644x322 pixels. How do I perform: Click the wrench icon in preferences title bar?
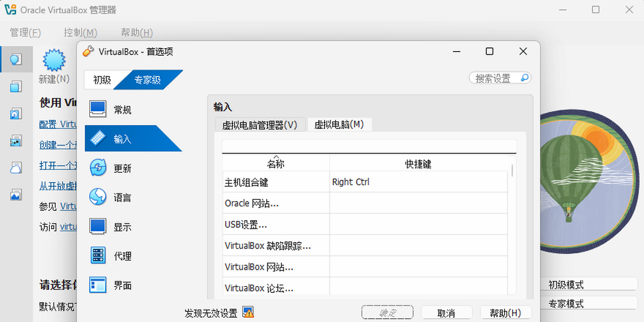pyautogui.click(x=89, y=52)
